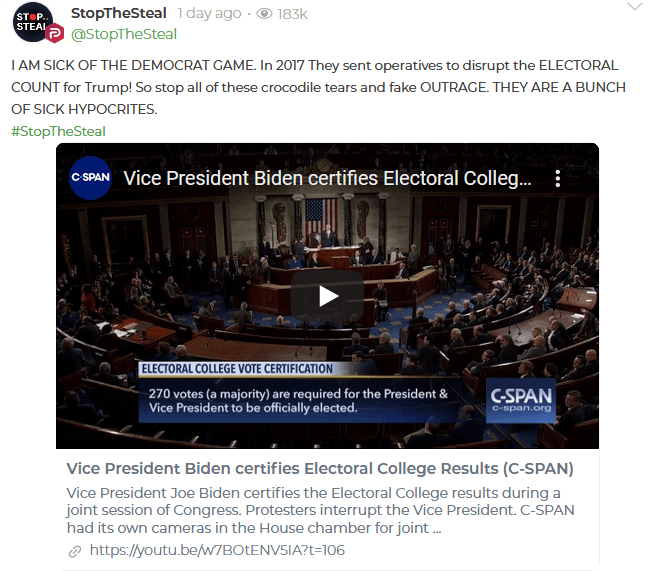This screenshot has height=571, width=654.
Task: Click the "1 day ago" timestamp
Action: [209, 14]
